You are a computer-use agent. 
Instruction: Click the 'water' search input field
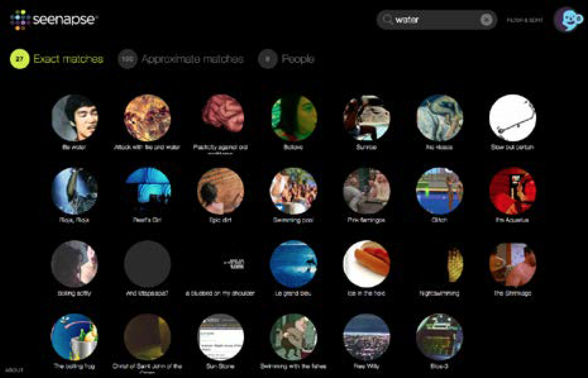[433, 20]
